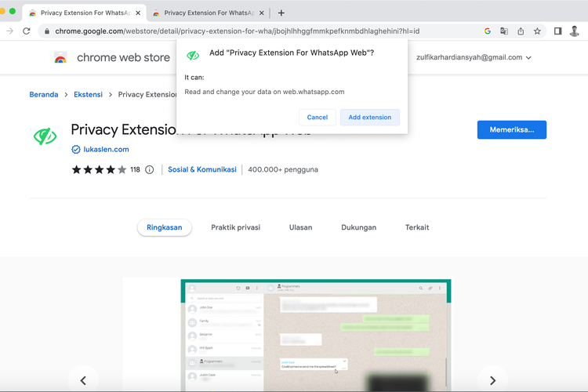This screenshot has width=588, height=392.
Task: Open the Sosial & Komunikasi category link
Action: (x=201, y=169)
